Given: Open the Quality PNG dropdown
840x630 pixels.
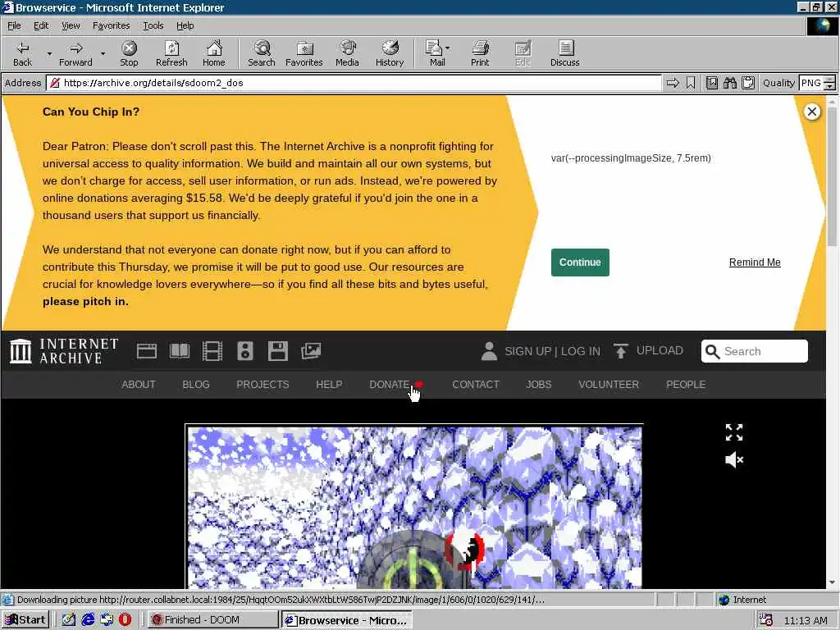Looking at the screenshot, I should coord(817,83).
